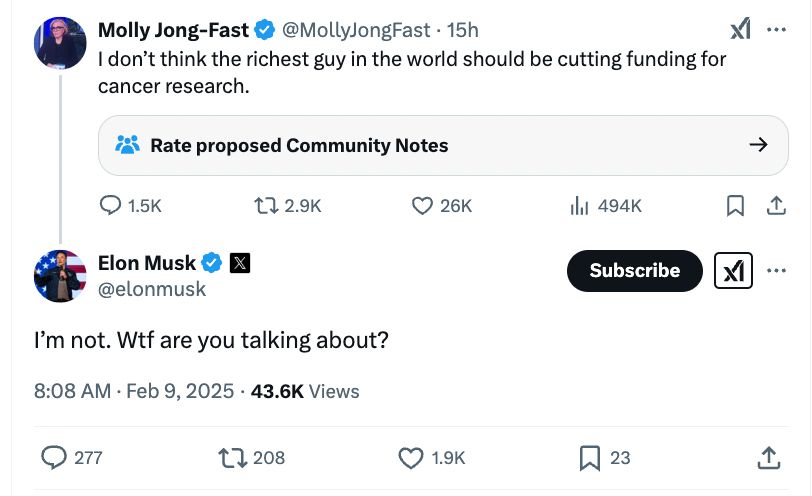
Task: Open Rate proposed Community Notes arrow
Action: tap(758, 144)
